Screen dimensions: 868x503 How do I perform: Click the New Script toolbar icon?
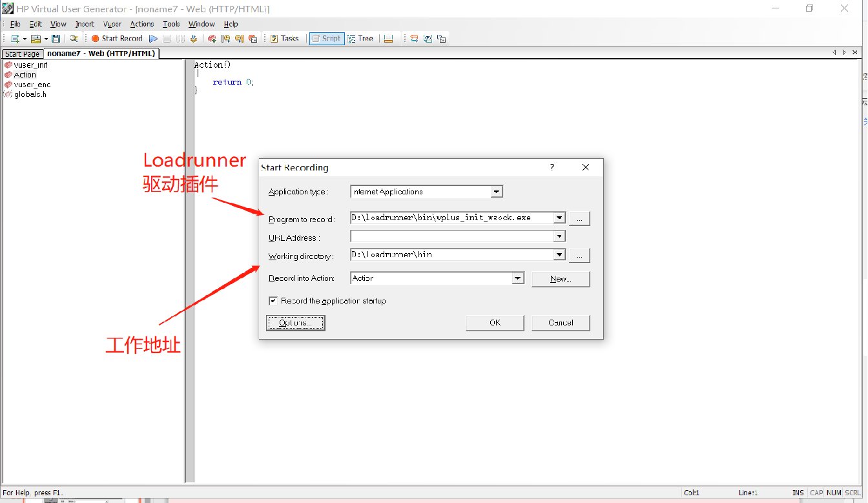click(15, 39)
